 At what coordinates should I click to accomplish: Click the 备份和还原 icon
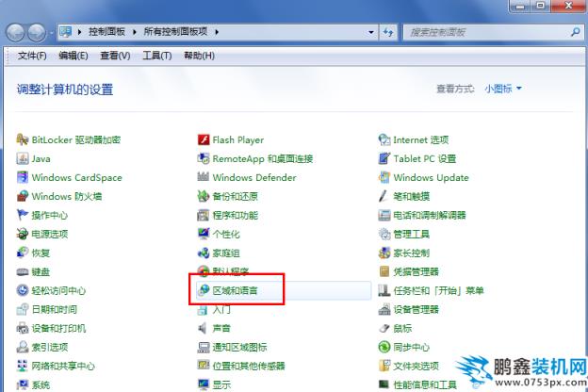pyautogui.click(x=204, y=196)
